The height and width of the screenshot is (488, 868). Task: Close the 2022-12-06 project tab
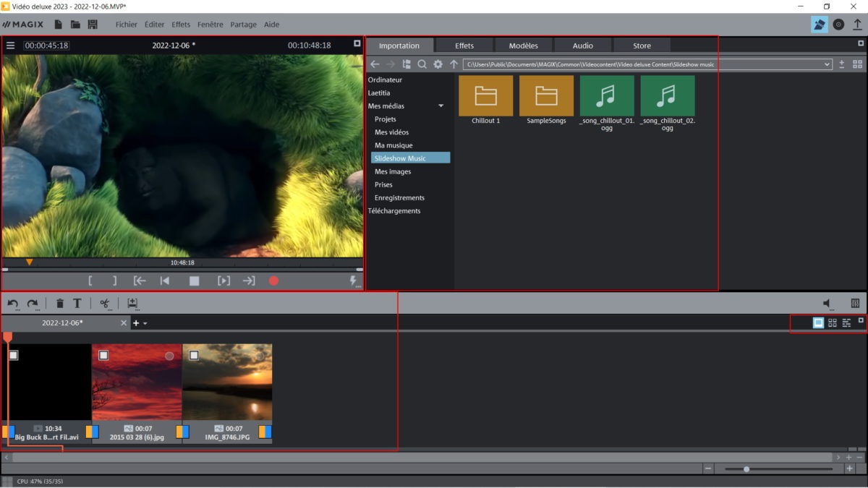[124, 323]
